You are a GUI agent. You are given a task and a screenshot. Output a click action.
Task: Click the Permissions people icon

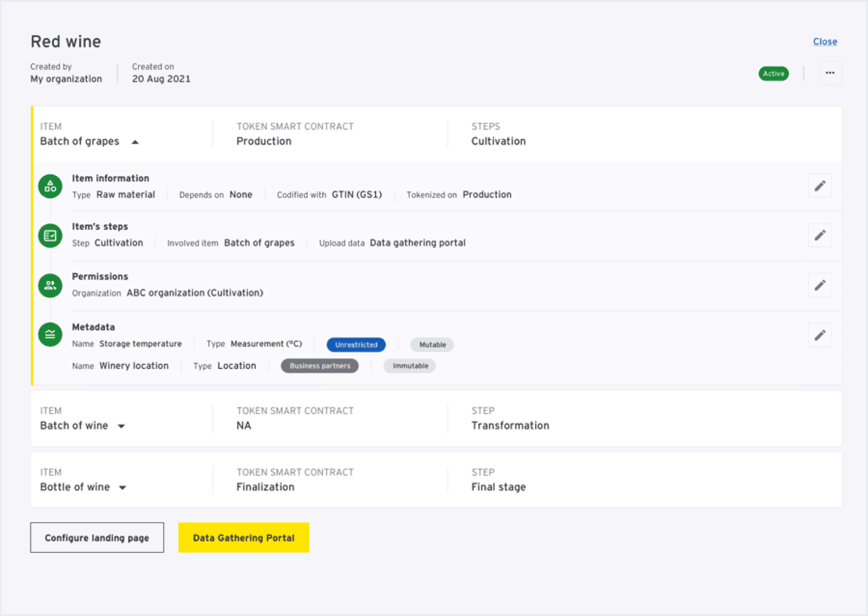click(50, 285)
